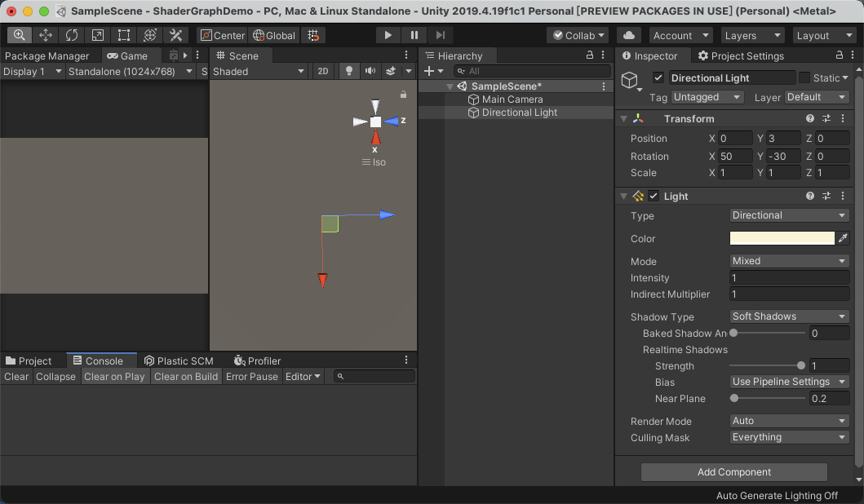Image resolution: width=864 pixels, height=504 pixels.
Task: Select the combined Transform tool
Action: coord(150,35)
